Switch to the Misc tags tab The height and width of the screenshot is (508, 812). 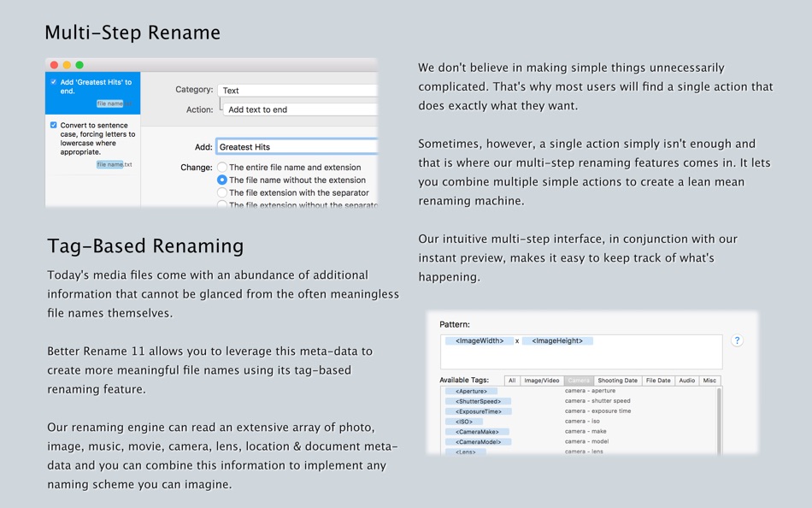pyautogui.click(x=709, y=381)
